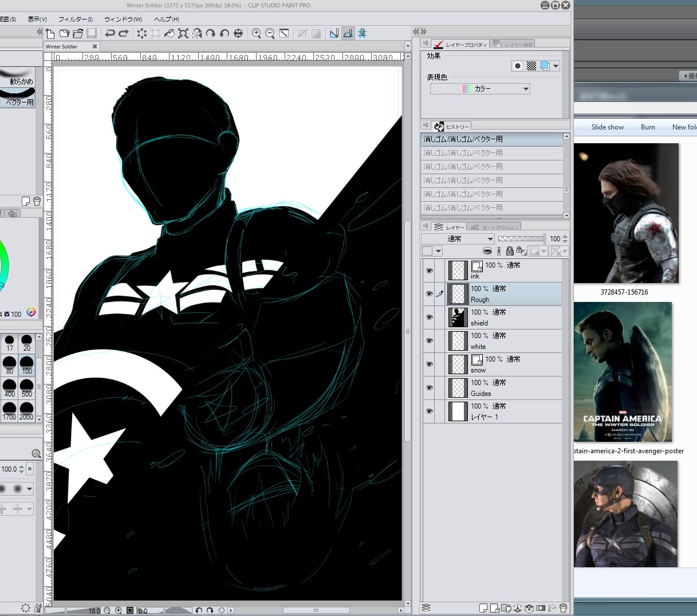This screenshot has height=616, width=697.
Task: Click the Scale/Rotate transform toolbar icon
Action: click(x=183, y=34)
